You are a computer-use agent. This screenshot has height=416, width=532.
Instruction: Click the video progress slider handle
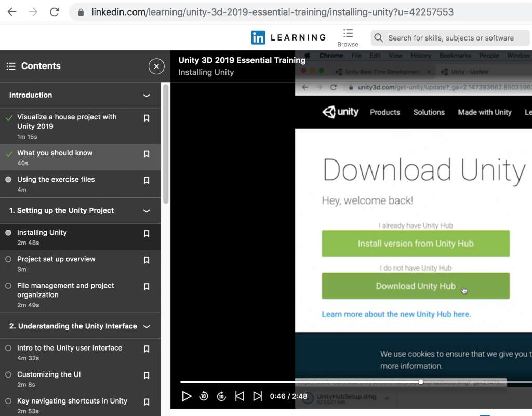[x=420, y=382]
